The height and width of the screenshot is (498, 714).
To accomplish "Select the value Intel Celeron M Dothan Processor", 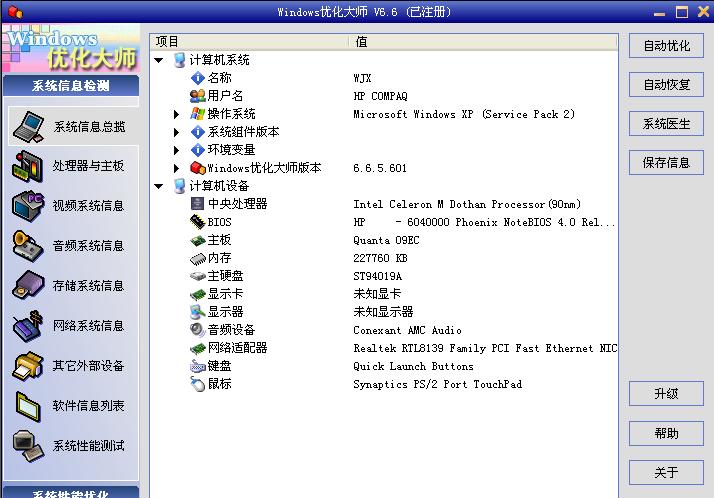I will coord(467,204).
